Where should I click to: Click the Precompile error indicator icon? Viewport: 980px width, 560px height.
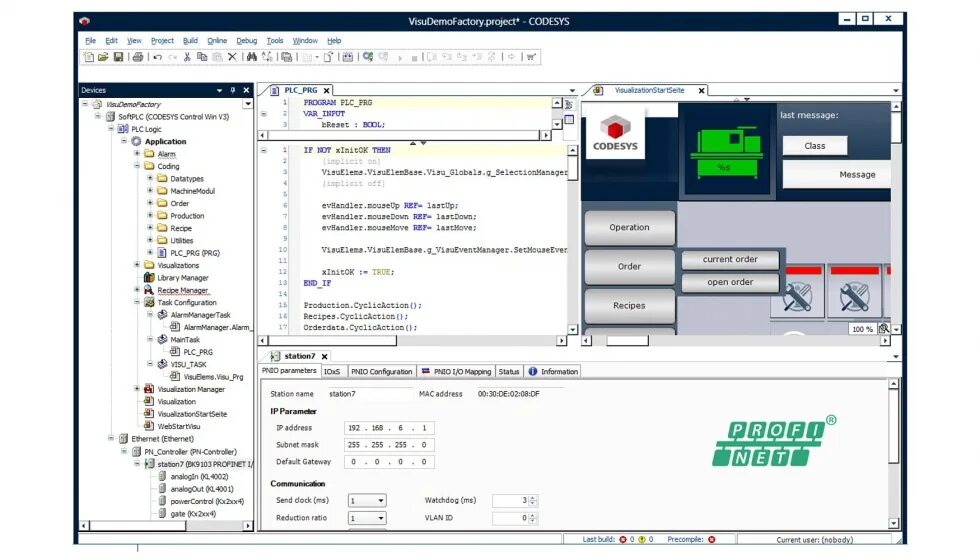[711, 539]
